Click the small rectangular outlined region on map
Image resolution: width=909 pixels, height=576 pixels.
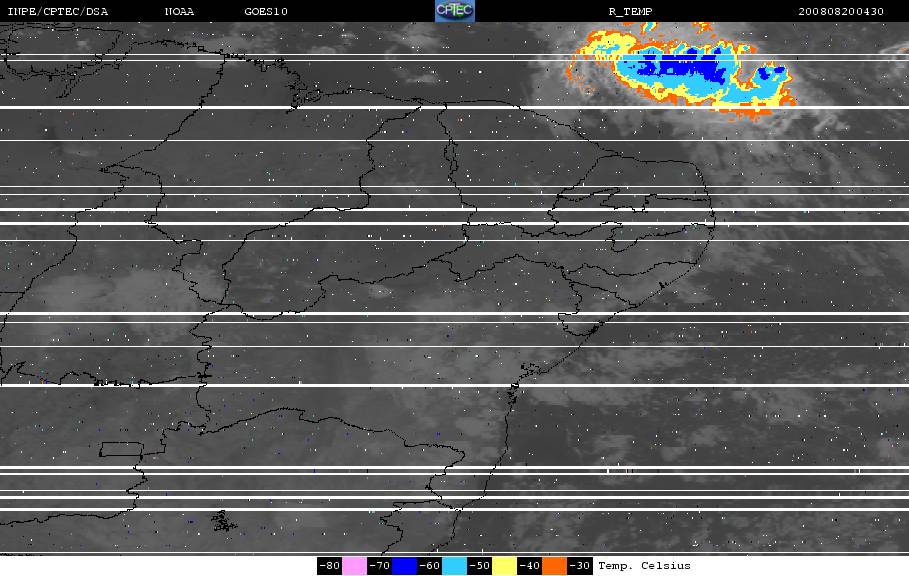(x=121, y=449)
